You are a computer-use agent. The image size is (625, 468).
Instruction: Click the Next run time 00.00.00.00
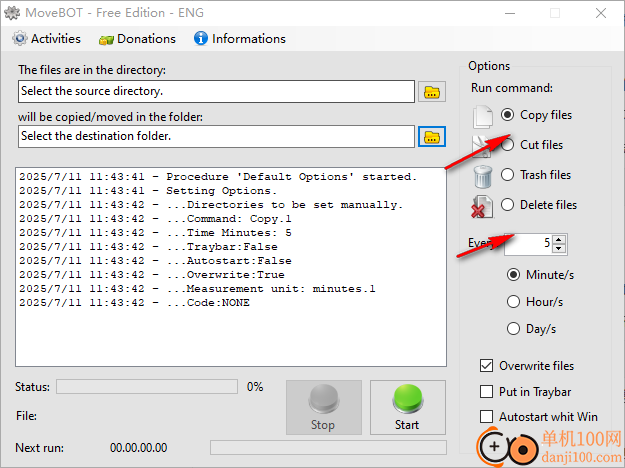(138, 448)
